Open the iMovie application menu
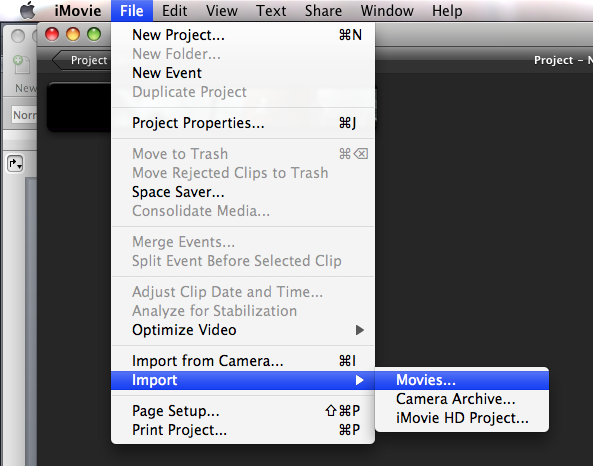The image size is (593, 466). tap(78, 11)
